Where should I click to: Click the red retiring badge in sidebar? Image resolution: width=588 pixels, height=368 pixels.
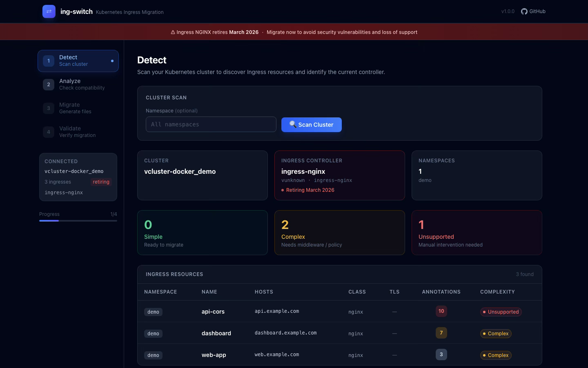[101, 182]
